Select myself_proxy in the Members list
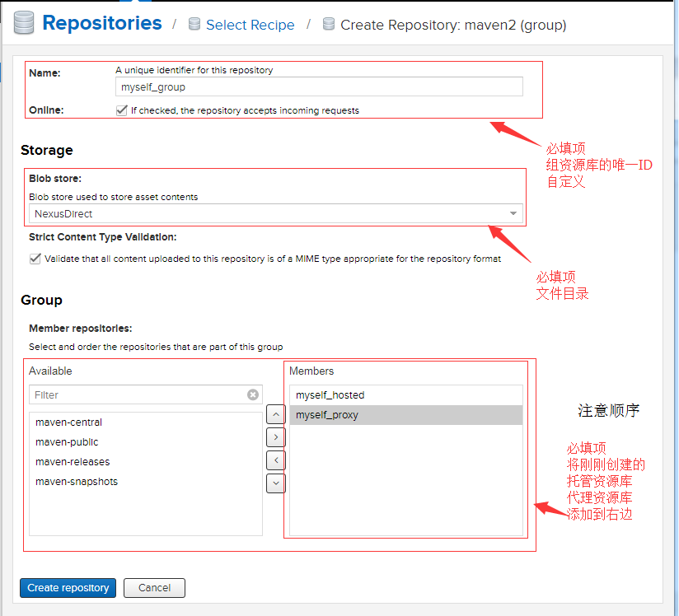 (x=406, y=415)
